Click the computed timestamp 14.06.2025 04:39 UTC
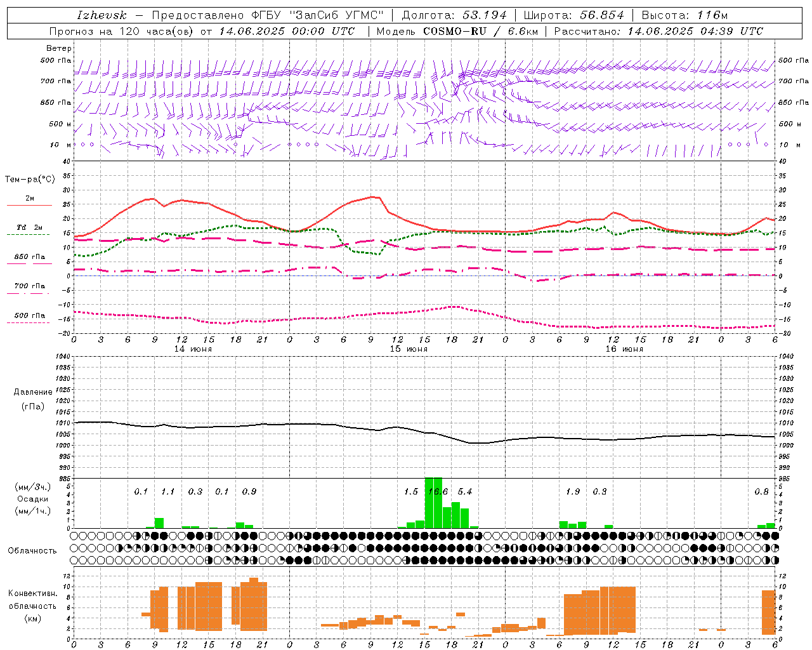The width and height of the screenshot is (812, 650). [695, 31]
